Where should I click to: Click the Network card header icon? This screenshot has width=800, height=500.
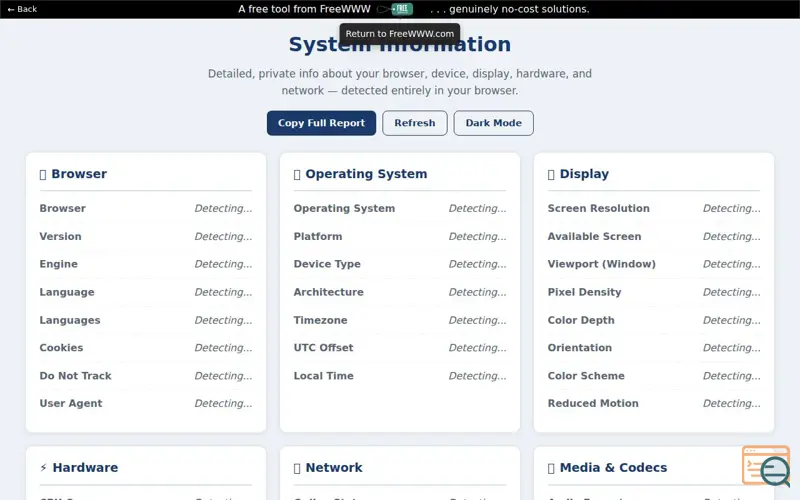297,468
